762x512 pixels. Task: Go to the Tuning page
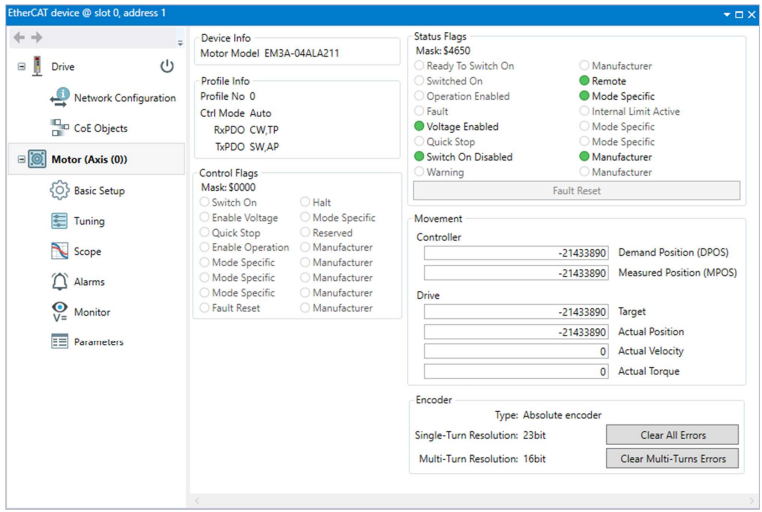pos(89,221)
